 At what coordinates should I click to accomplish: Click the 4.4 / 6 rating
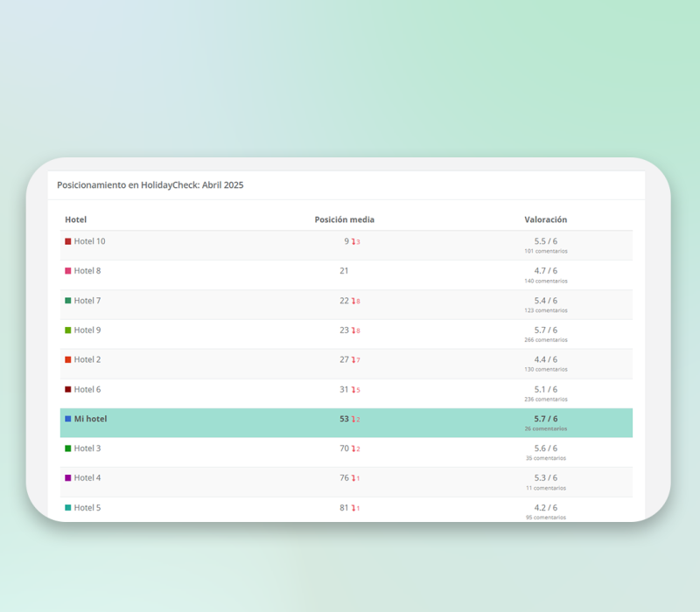pyautogui.click(x=545, y=359)
